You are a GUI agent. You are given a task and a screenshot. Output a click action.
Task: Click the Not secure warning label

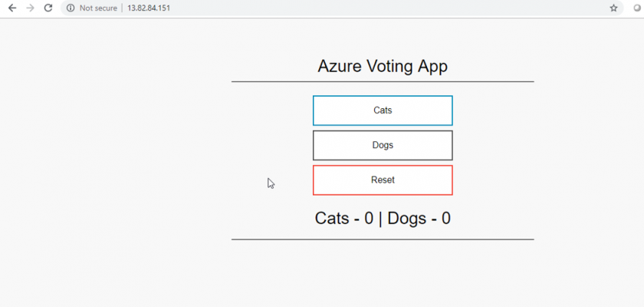(98, 8)
